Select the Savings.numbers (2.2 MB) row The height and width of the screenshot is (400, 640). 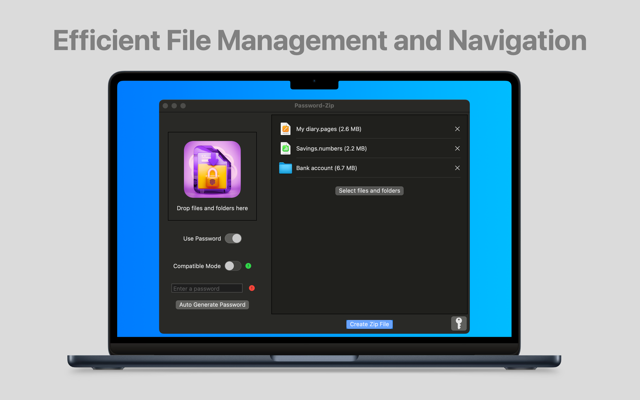point(370,149)
